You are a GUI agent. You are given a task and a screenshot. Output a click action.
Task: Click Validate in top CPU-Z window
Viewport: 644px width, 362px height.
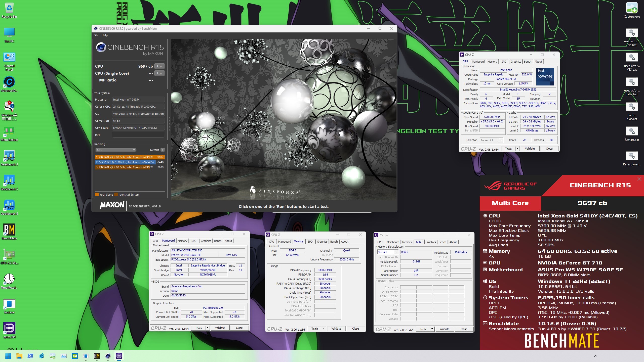(x=530, y=149)
